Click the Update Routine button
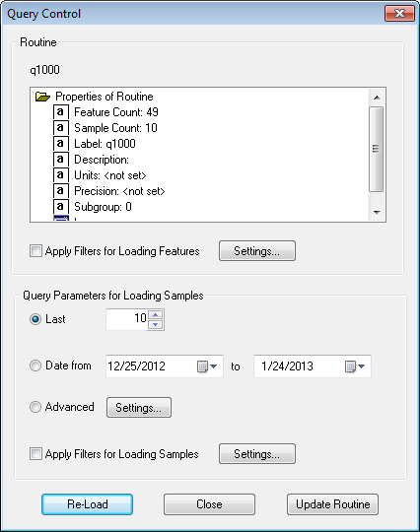This screenshot has height=532, width=420. coord(332,504)
